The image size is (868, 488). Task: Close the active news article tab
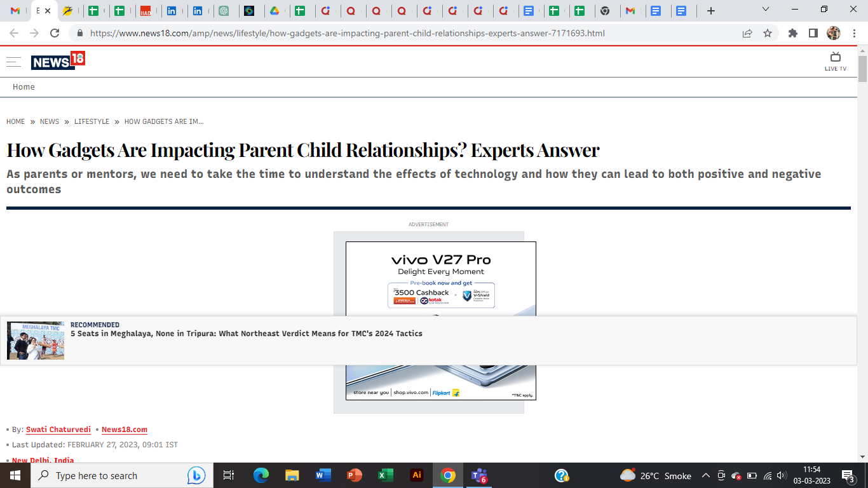point(48,11)
